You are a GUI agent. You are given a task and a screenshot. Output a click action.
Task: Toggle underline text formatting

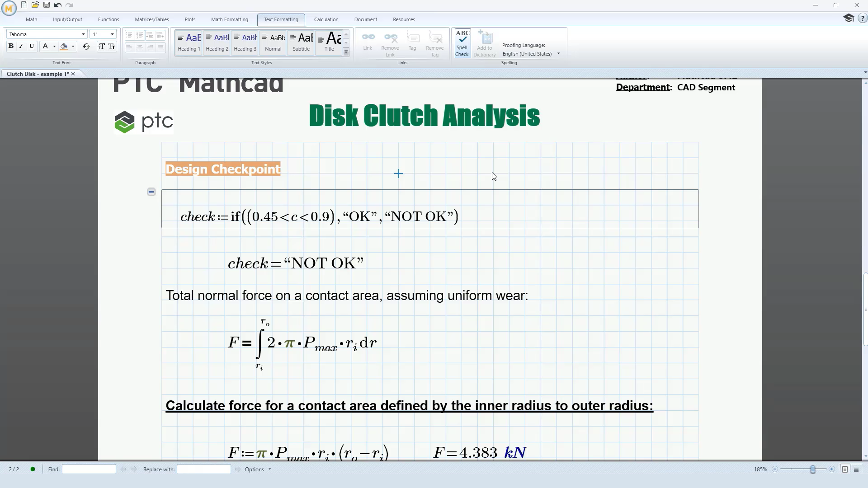pos(32,46)
